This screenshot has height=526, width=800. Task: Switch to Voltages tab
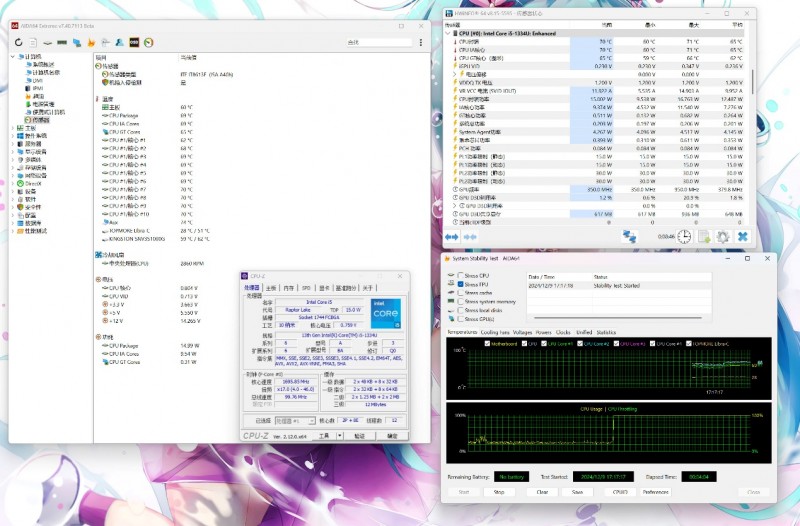[522, 332]
